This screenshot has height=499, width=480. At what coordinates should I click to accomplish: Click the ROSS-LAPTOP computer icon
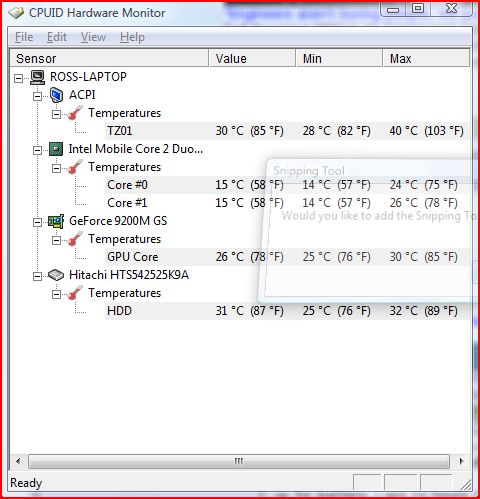coord(38,77)
